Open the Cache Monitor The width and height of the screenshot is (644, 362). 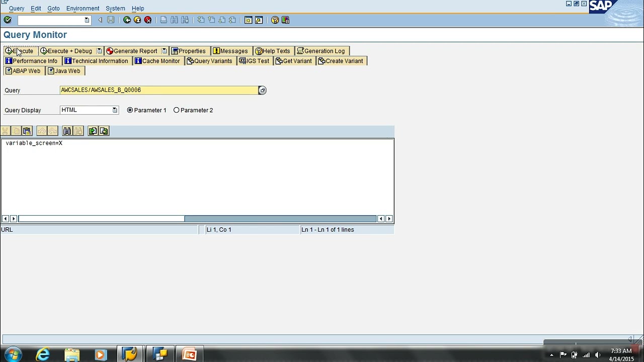[157, 61]
